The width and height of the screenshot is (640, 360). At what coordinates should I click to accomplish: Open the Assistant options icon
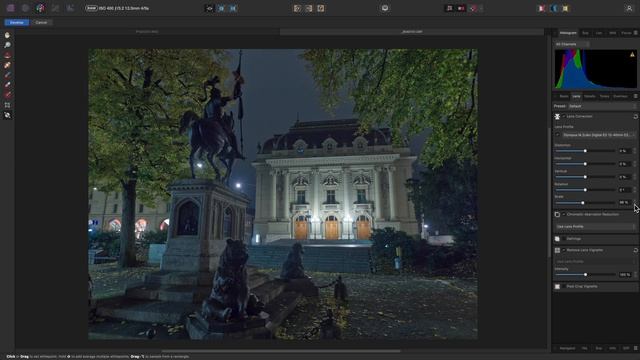point(385,8)
